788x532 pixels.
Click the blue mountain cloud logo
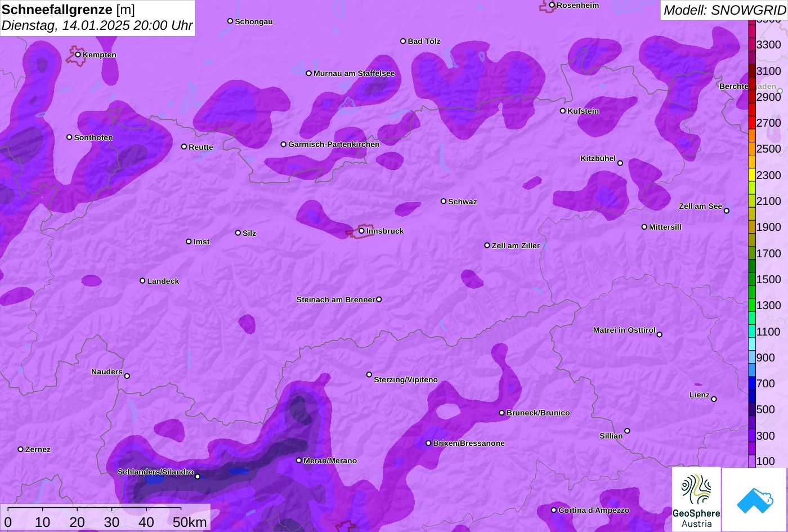[754, 499]
